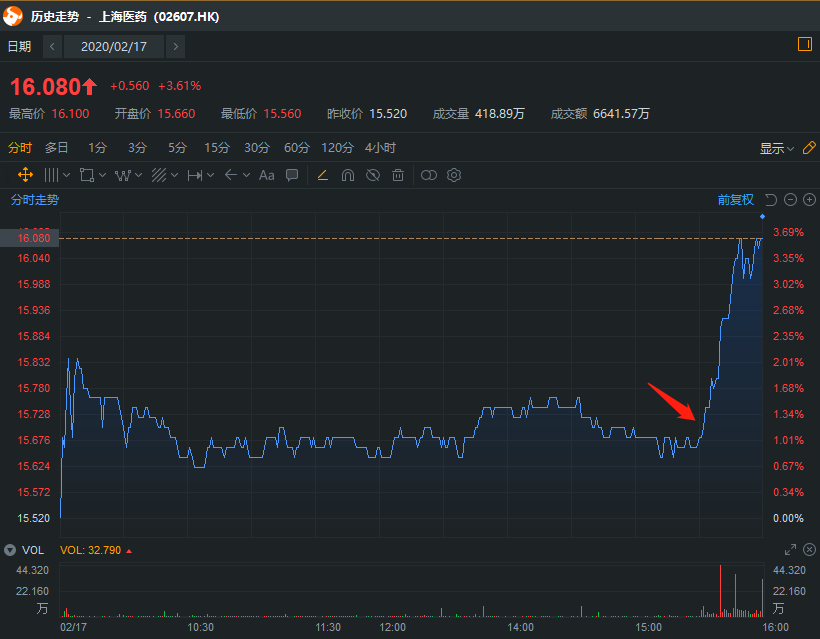Select the diagonal channel lines tool
820x639 pixels.
(159, 175)
